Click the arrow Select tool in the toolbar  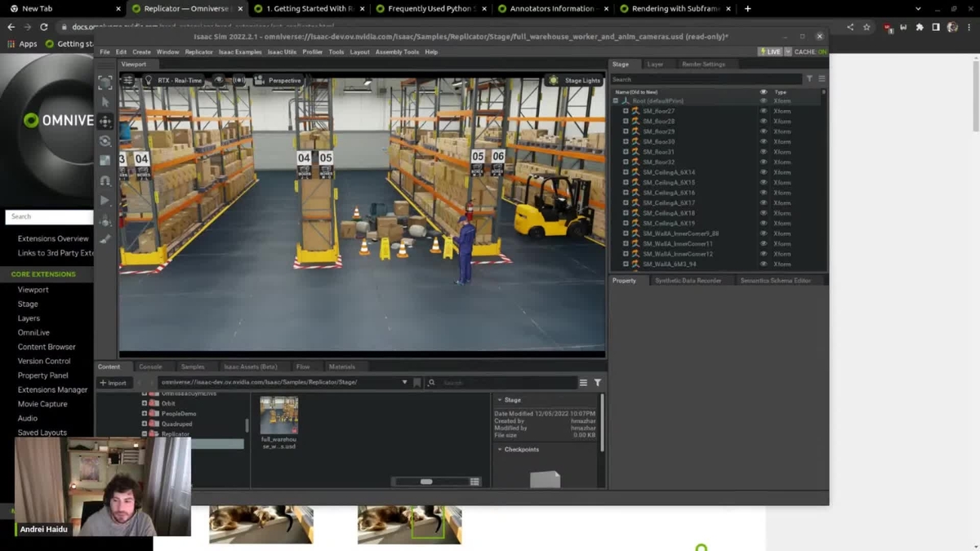(x=105, y=102)
